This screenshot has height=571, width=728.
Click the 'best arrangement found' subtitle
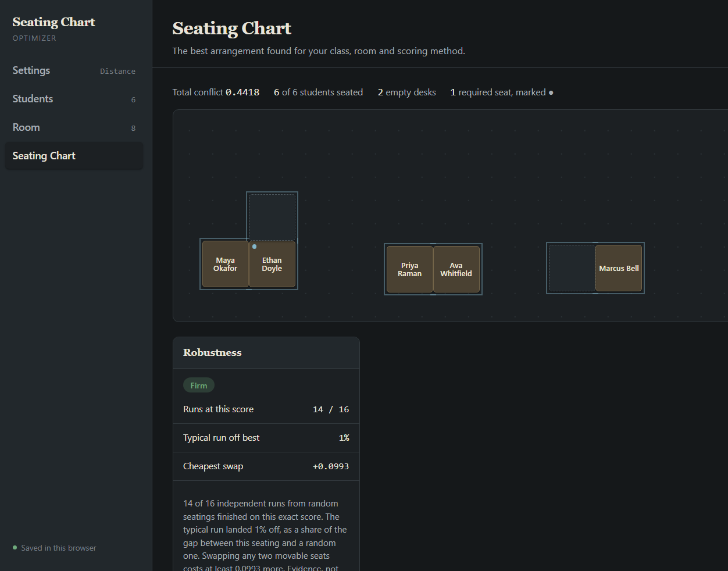(x=319, y=51)
